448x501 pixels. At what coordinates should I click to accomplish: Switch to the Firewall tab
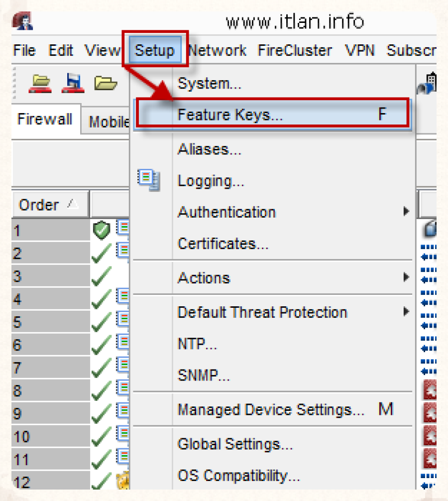(x=45, y=120)
